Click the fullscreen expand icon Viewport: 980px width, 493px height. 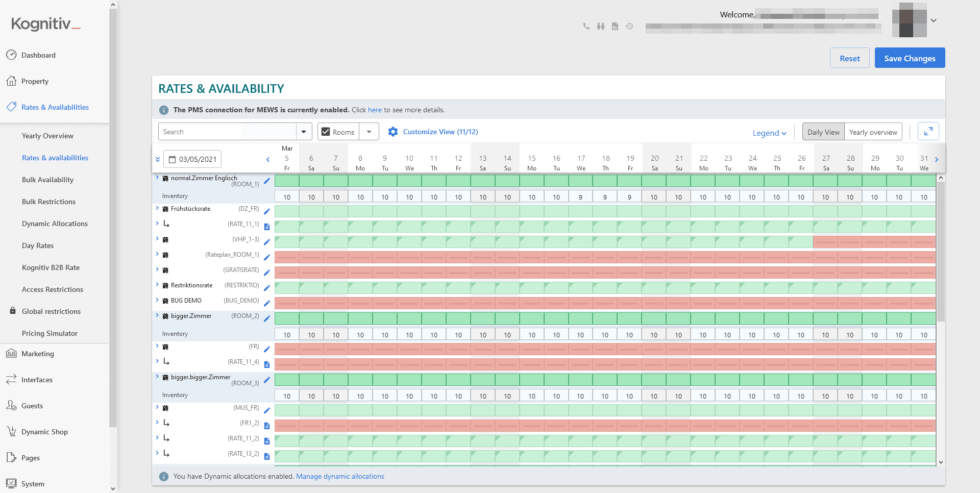(928, 132)
